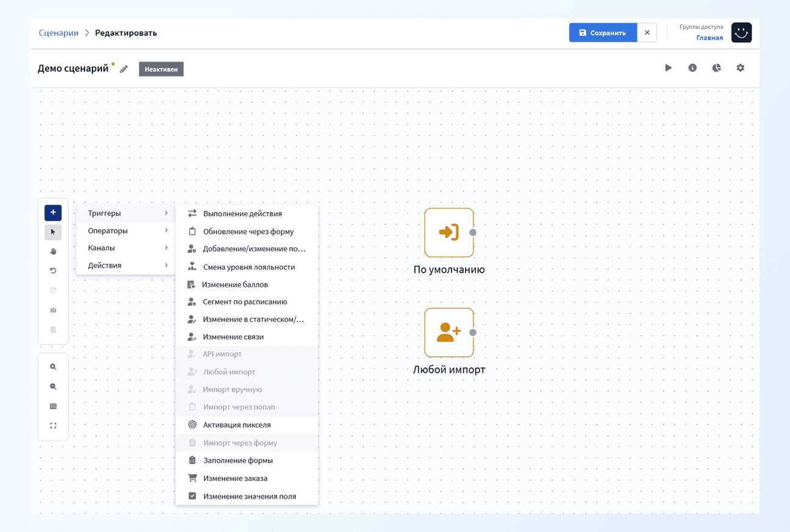This screenshot has width=790, height=532.
Task: Click the redo arrow icon
Action: click(x=53, y=290)
